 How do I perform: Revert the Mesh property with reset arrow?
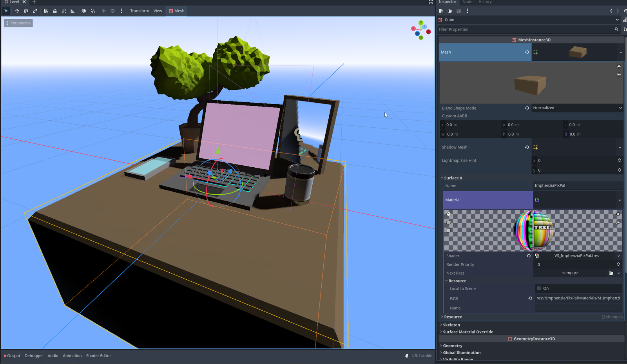click(527, 52)
